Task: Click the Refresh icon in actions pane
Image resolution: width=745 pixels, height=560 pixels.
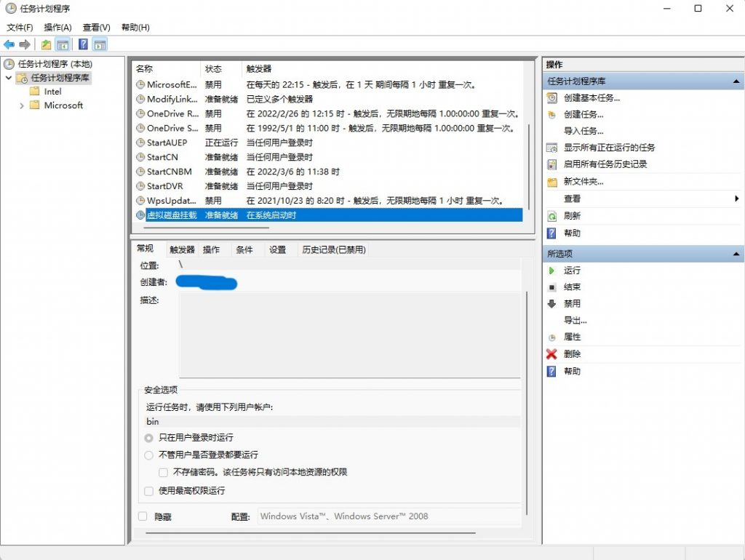Action: (x=551, y=216)
